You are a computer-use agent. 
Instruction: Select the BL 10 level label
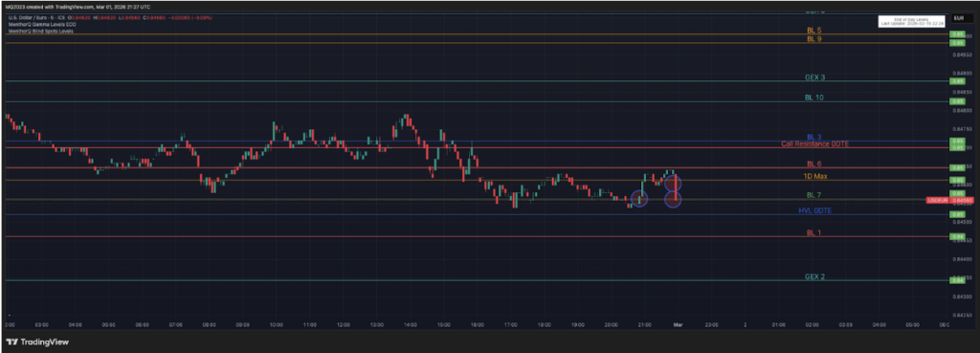(x=814, y=99)
